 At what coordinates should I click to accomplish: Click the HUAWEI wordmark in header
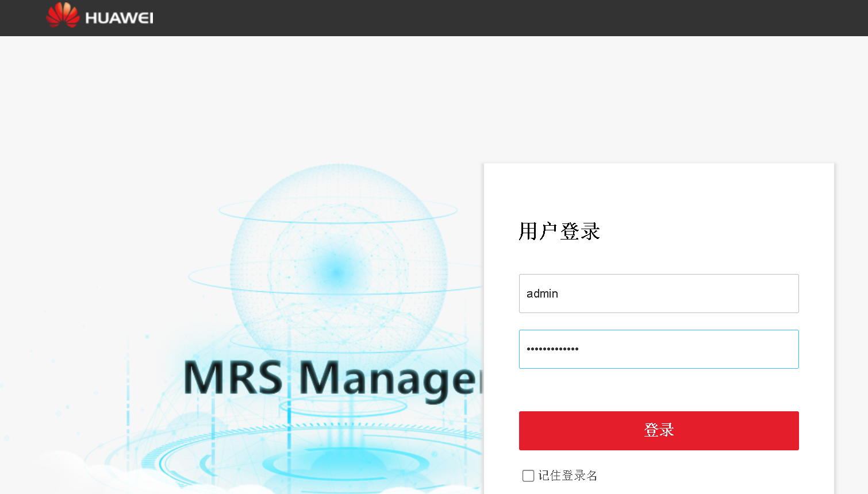(119, 18)
